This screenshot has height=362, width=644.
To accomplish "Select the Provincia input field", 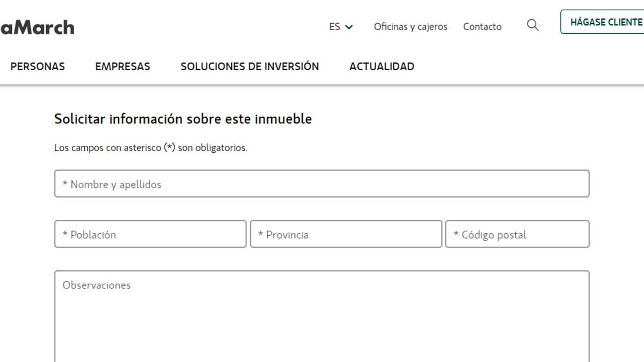I will click(x=346, y=234).
